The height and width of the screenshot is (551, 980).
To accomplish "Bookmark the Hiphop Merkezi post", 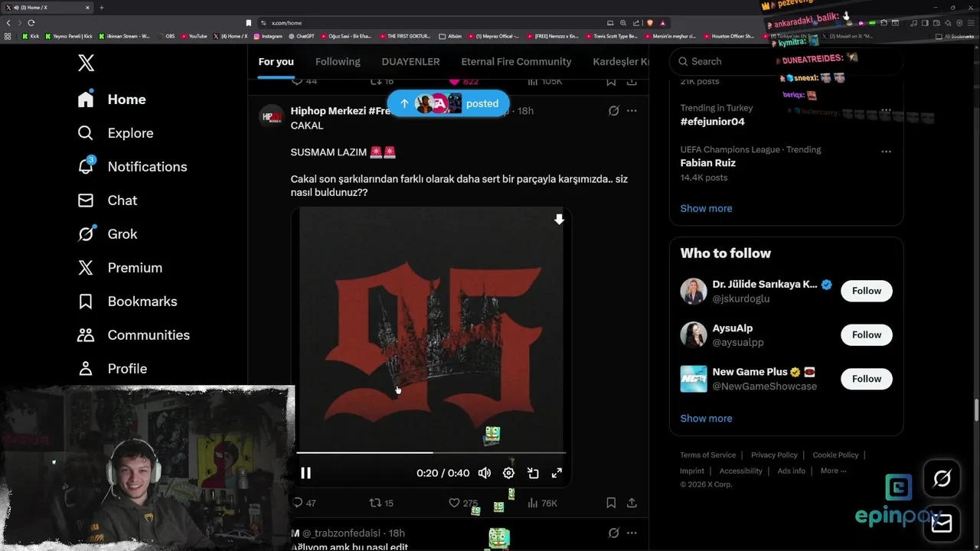I will tap(611, 503).
